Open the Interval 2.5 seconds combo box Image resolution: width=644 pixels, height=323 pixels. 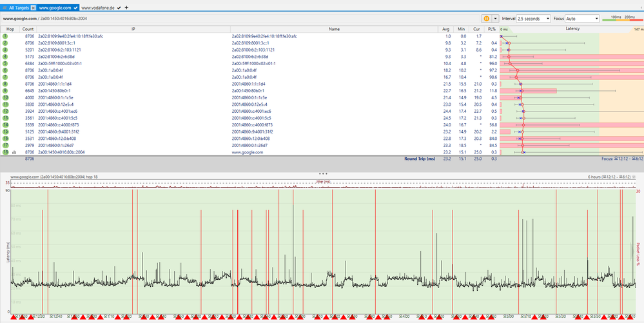tap(533, 19)
